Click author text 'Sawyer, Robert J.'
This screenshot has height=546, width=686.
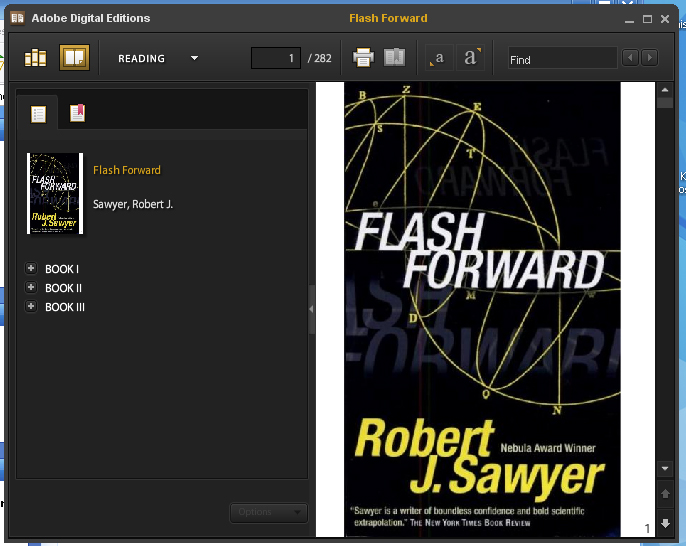133,204
